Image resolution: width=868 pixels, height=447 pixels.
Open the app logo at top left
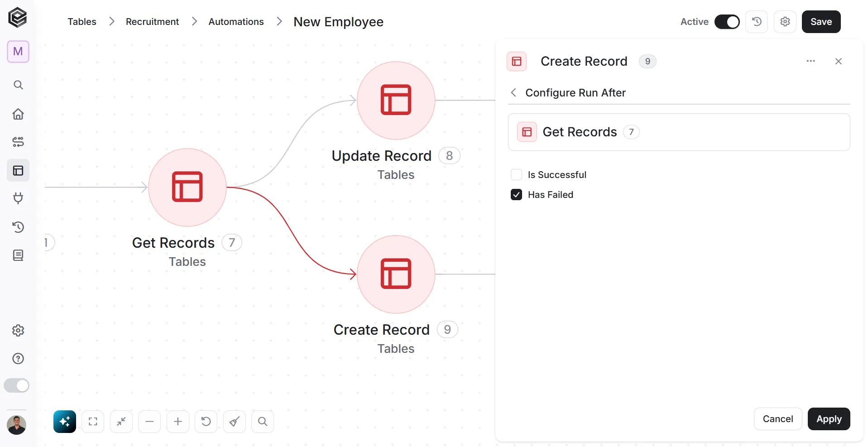18,18
